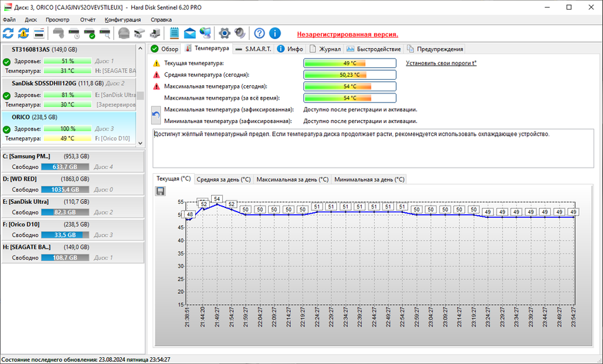Screen dimensions: 603x364
Task: Click the 'Незарегистрированная версия' link
Action: (x=347, y=34)
